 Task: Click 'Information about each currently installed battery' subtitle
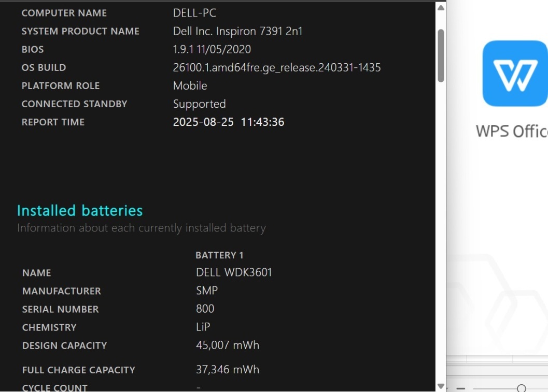142,228
